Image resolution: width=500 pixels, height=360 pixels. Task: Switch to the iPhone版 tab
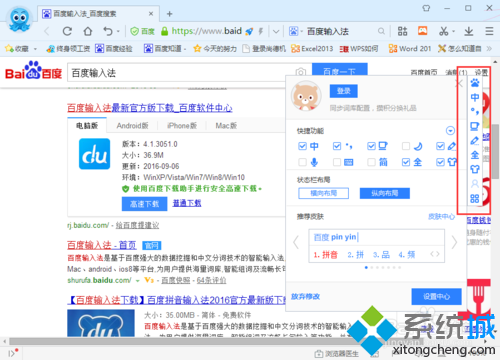coord(182,126)
